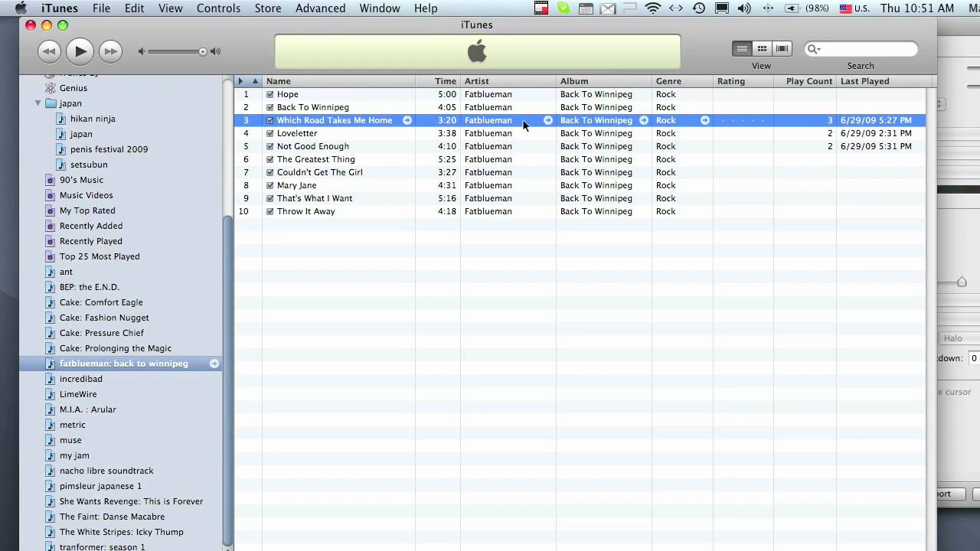Viewport: 980px width, 551px height.
Task: Sort songs by Name column
Action: click(338, 81)
